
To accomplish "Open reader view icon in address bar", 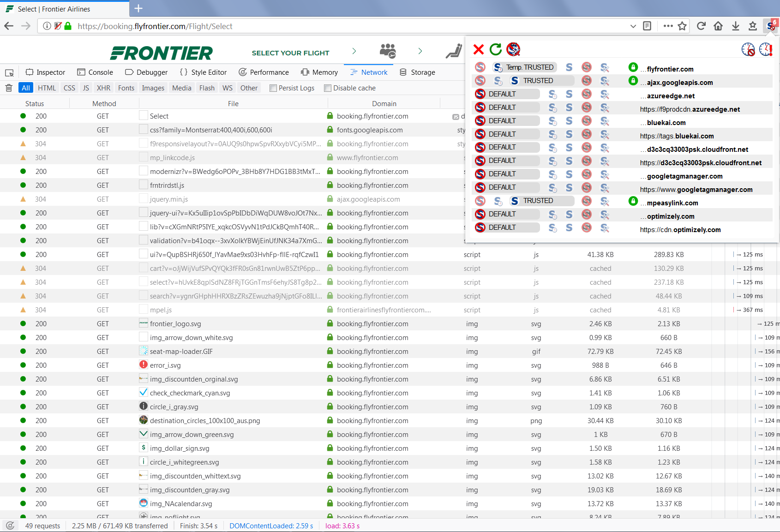I will (647, 26).
